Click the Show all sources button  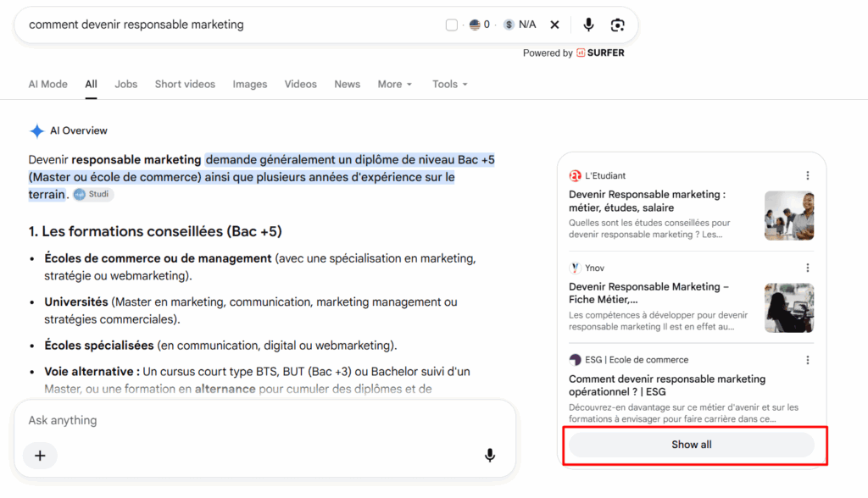point(692,445)
